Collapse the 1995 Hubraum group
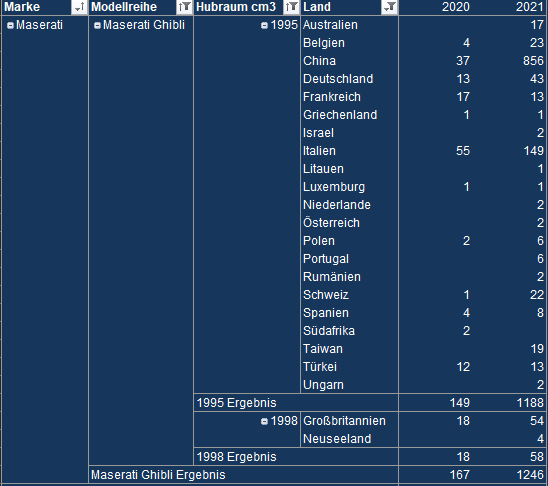Screen dimensions: 548x486 264,25
